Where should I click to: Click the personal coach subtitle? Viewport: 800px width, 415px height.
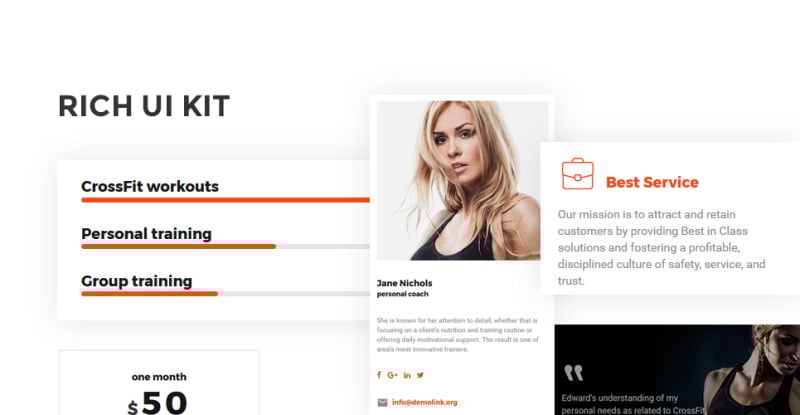pos(403,294)
